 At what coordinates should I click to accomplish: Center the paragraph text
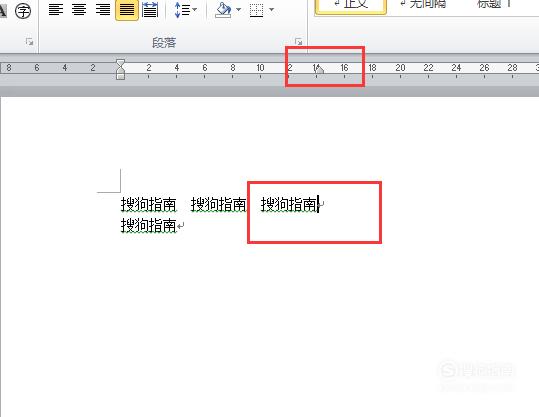pos(79,10)
